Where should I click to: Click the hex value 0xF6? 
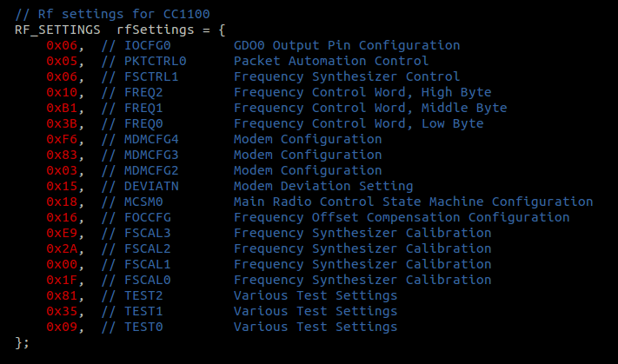coord(62,139)
